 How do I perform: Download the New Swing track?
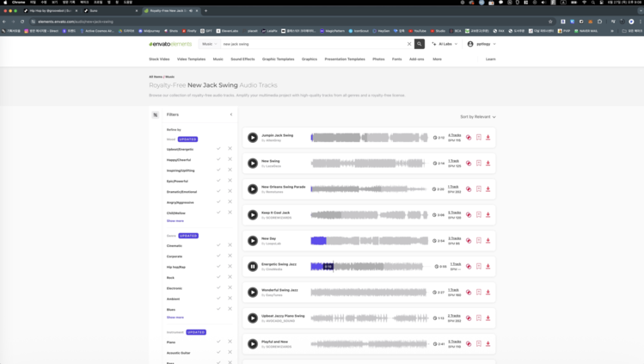[x=488, y=163]
